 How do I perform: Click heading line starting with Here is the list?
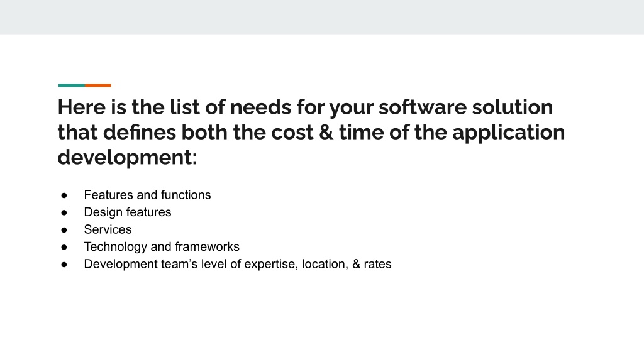tap(305, 107)
